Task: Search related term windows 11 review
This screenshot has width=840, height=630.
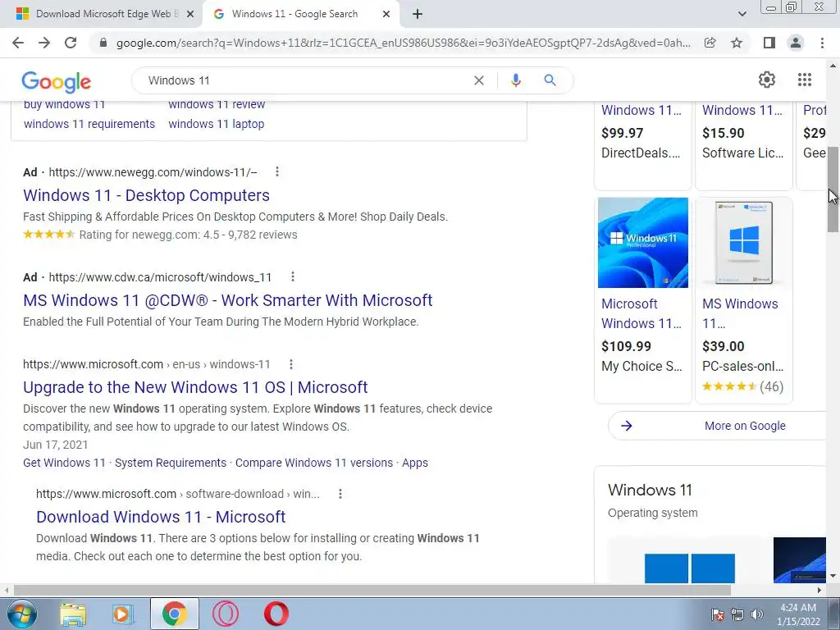Action: [x=217, y=106]
